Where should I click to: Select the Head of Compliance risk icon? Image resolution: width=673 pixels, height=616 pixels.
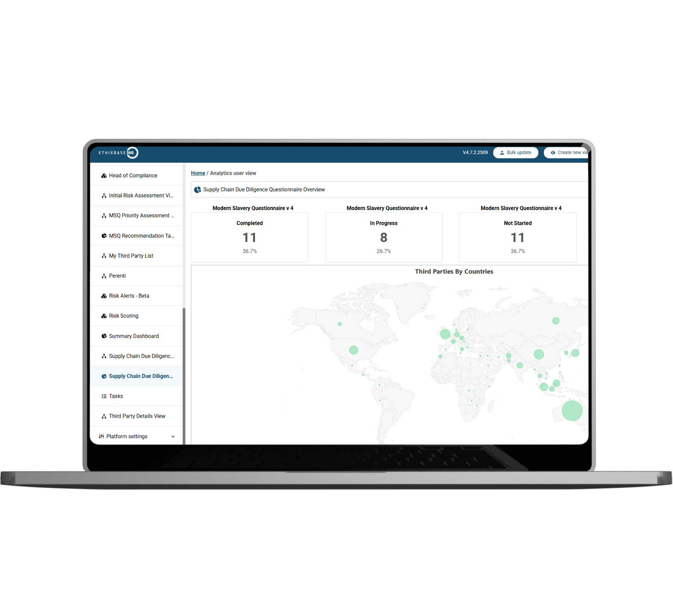(x=104, y=175)
